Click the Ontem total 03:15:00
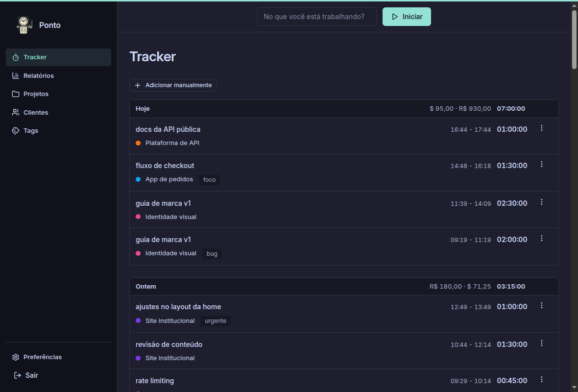The image size is (578, 392). (511, 287)
